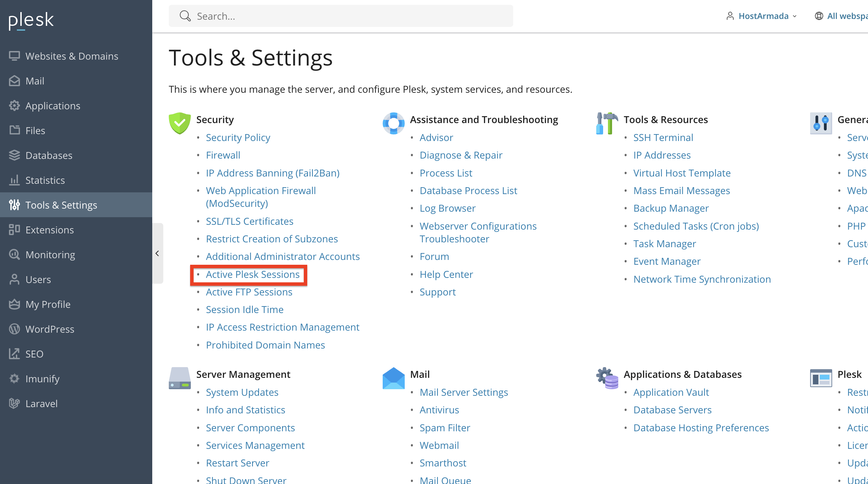
Task: Click the Server Management drive icon
Action: [180, 378]
